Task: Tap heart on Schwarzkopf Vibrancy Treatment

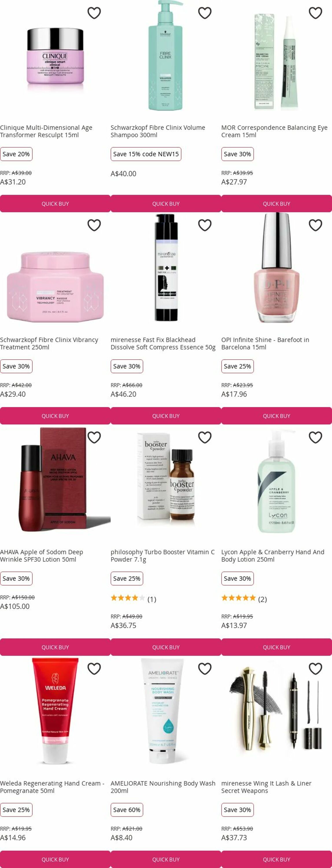Action: pos(94,225)
